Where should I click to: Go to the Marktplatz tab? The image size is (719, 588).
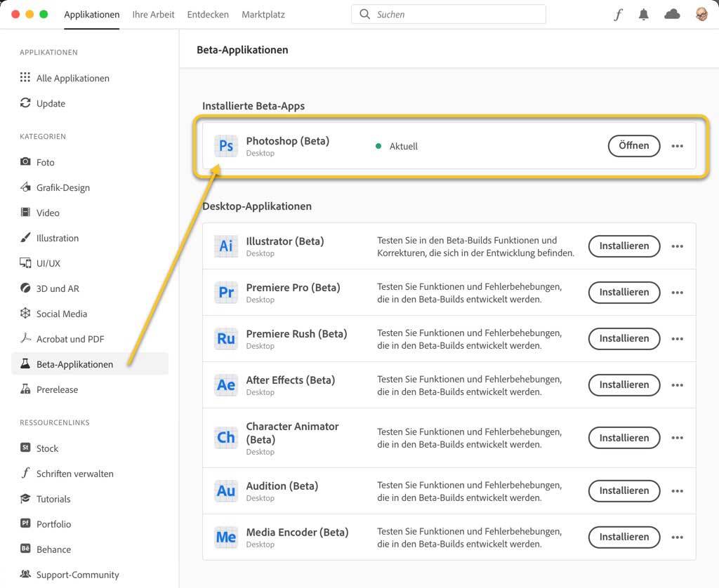pyautogui.click(x=263, y=15)
